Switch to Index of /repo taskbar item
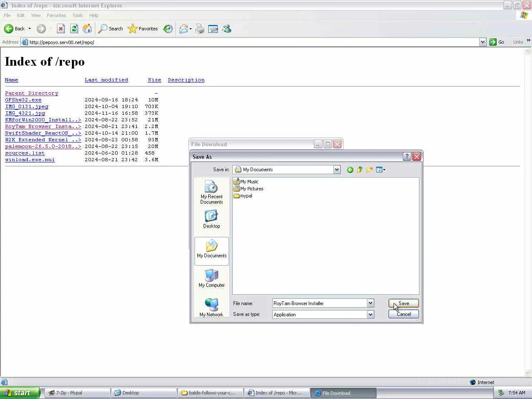The image size is (532, 399). point(277,393)
